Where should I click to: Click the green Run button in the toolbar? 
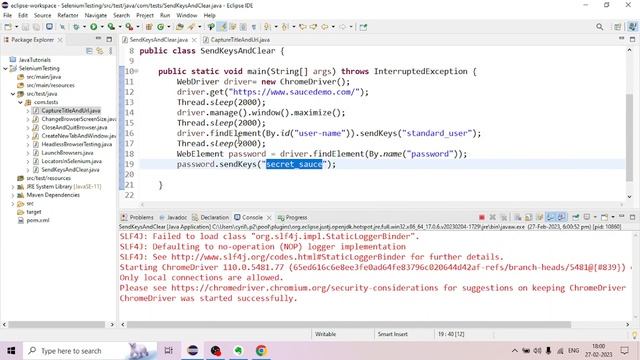[x=93, y=27]
